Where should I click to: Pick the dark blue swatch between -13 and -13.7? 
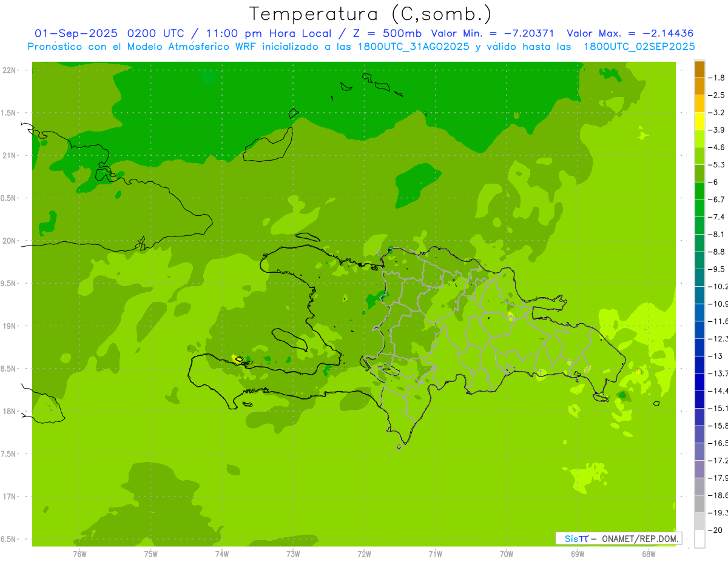699,365
